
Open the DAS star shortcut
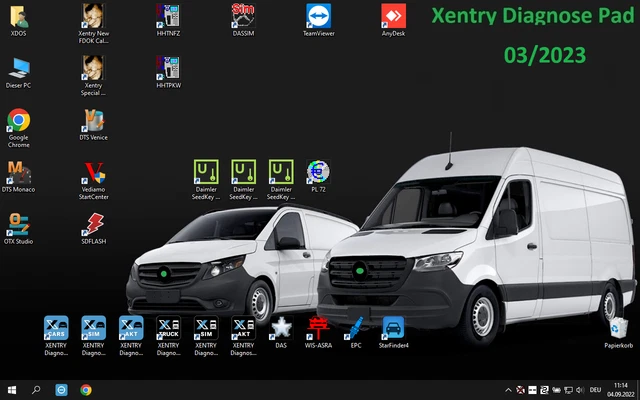[281, 332]
